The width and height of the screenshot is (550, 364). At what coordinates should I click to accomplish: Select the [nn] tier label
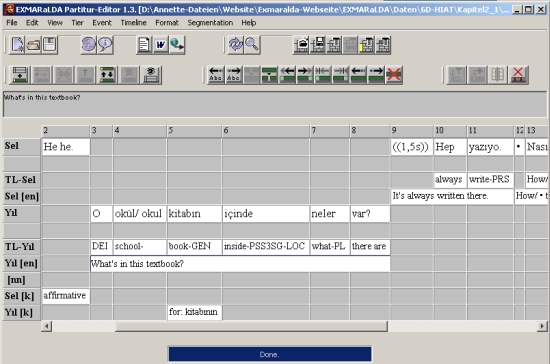[21, 280]
